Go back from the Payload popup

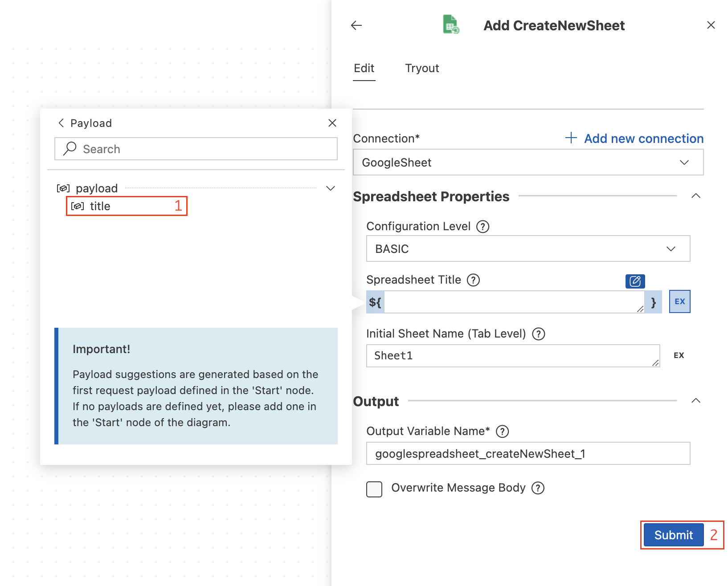(x=61, y=123)
